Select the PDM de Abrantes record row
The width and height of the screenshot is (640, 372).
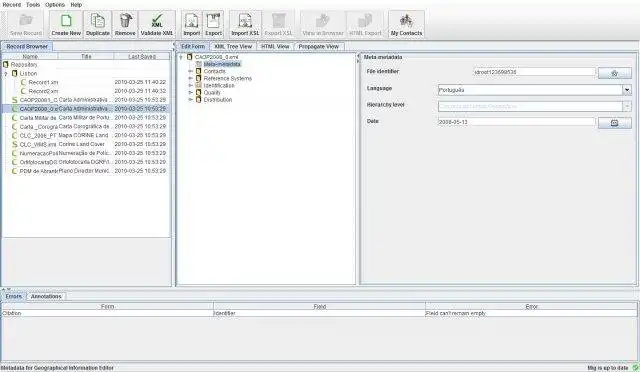(x=86, y=171)
